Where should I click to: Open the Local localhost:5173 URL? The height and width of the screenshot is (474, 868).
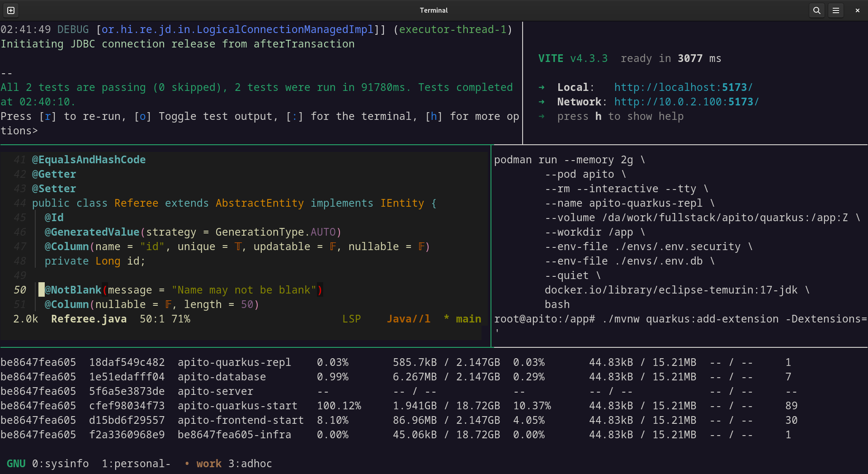tap(683, 87)
